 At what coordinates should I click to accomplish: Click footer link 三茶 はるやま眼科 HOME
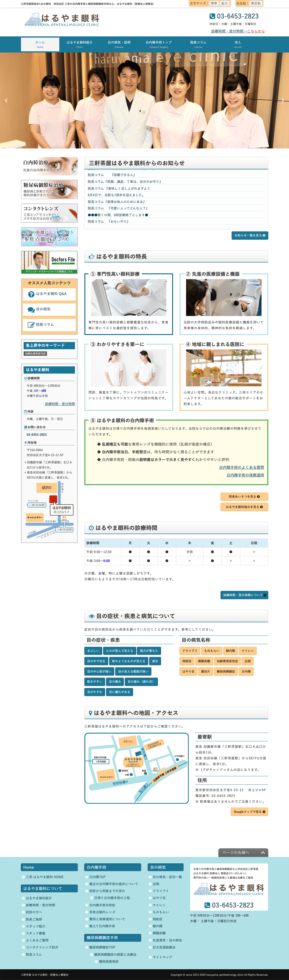click(45, 877)
